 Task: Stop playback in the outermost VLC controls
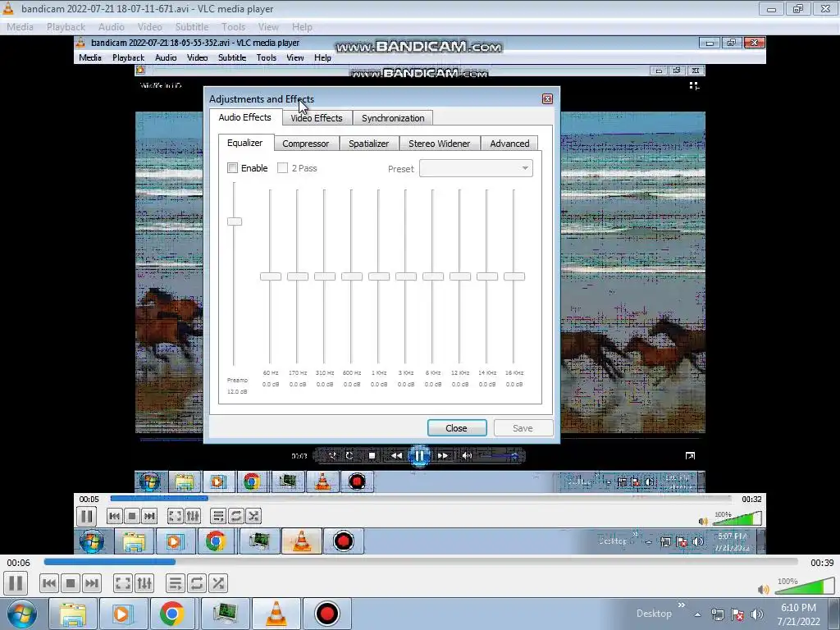[x=71, y=583]
